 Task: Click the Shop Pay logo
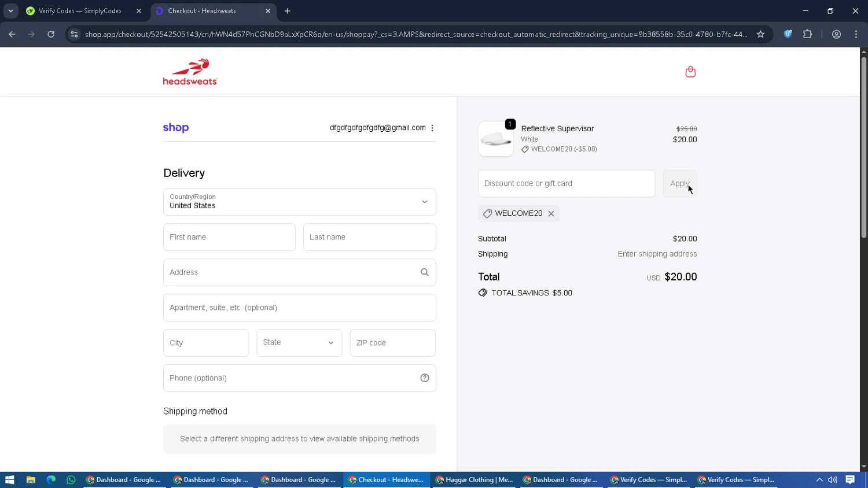[176, 128]
